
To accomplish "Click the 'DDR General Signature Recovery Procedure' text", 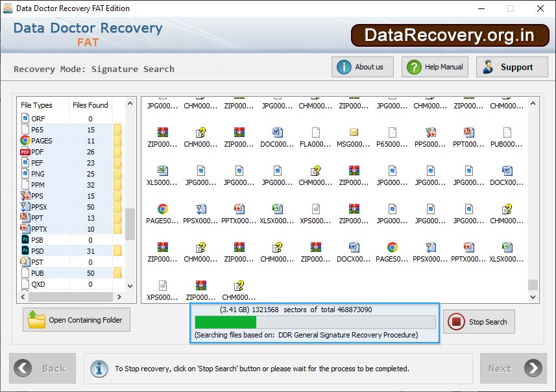I will pyautogui.click(x=348, y=334).
